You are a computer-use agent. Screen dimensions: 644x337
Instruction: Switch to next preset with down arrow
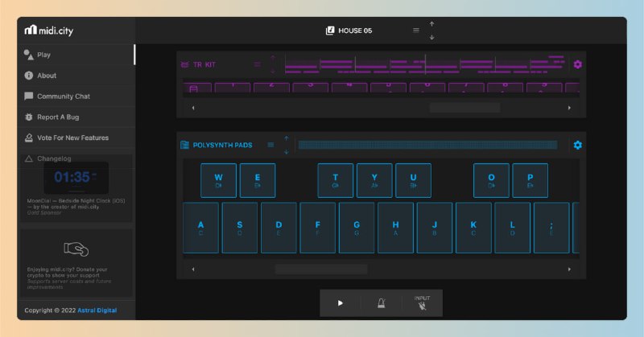[432, 37]
